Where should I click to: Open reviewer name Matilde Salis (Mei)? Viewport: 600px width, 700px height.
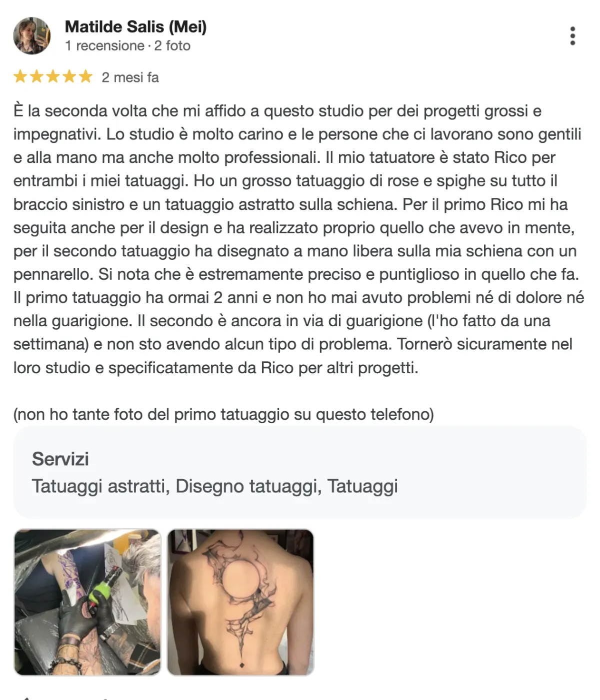(x=135, y=26)
